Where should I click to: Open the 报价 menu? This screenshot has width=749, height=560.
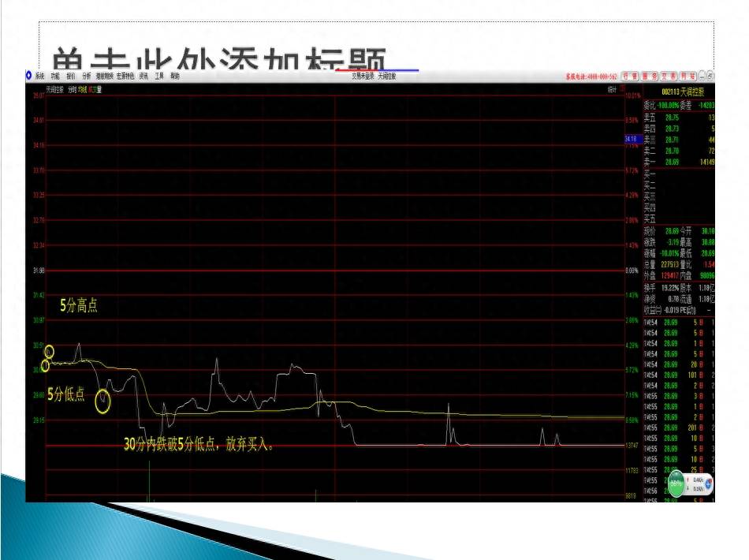click(x=71, y=76)
